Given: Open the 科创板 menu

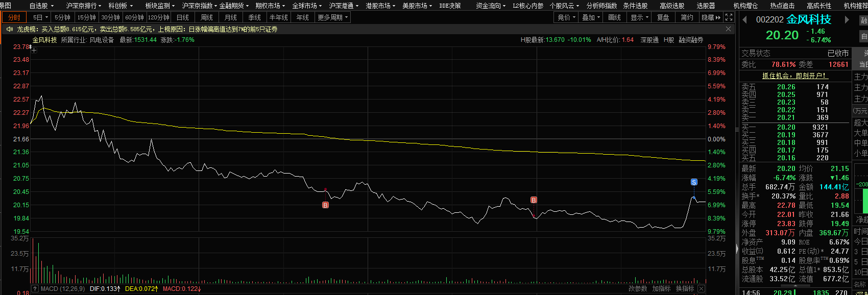Looking at the screenshot, I should point(120,6).
